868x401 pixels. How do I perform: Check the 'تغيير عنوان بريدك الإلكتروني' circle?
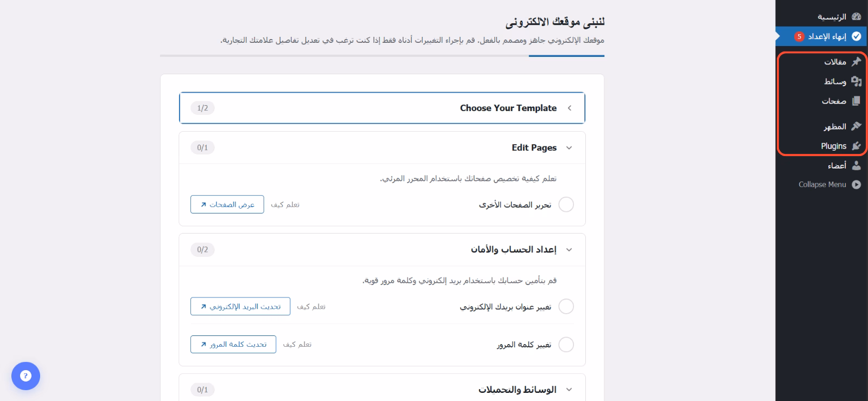click(566, 307)
